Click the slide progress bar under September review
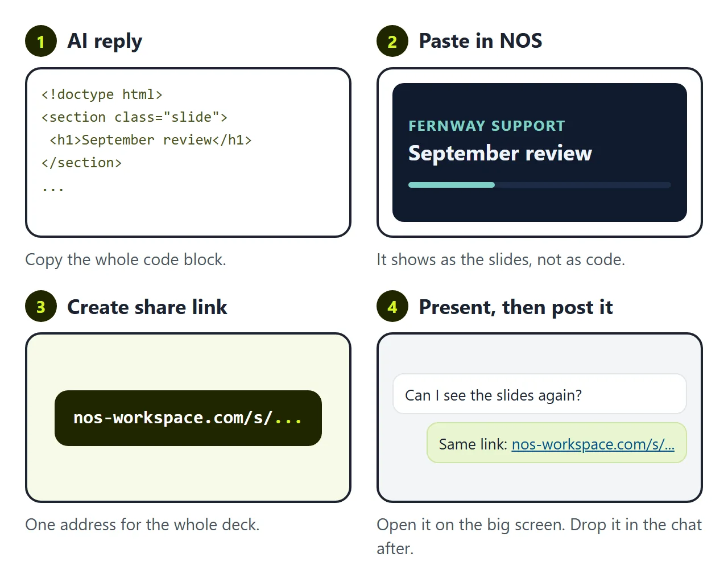Screen dimensions: 728x586 (539, 185)
